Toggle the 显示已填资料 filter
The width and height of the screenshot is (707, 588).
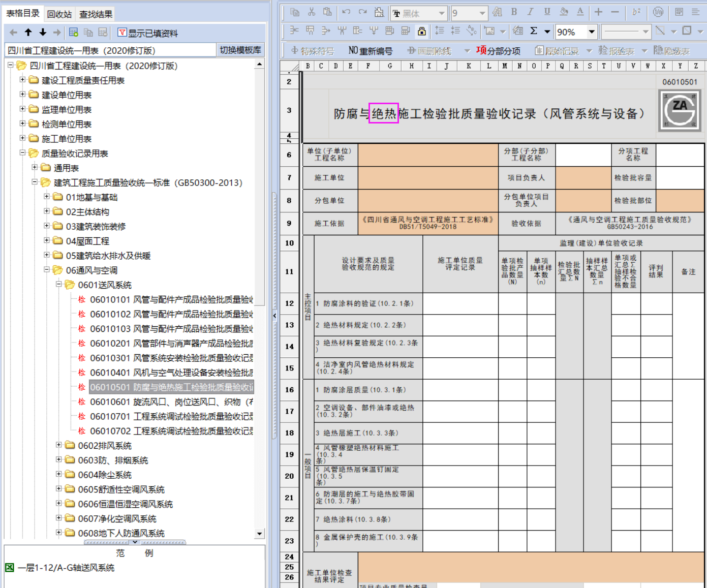pyautogui.click(x=148, y=33)
